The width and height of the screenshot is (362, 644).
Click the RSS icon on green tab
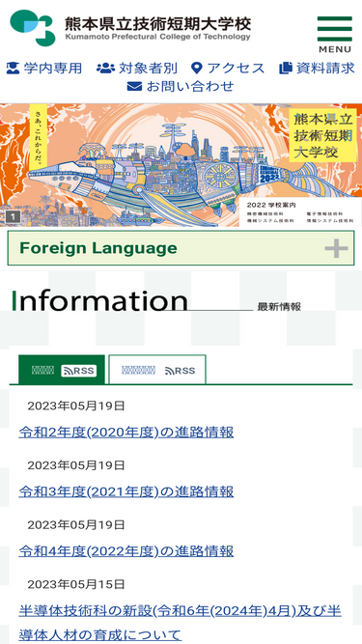[79, 371]
